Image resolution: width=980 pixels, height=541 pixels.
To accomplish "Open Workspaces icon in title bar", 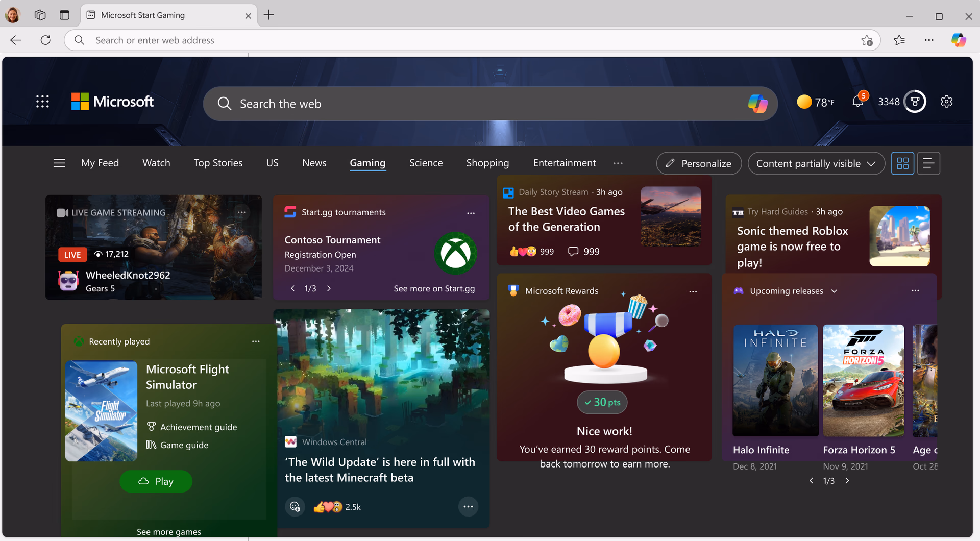I will click(x=40, y=15).
